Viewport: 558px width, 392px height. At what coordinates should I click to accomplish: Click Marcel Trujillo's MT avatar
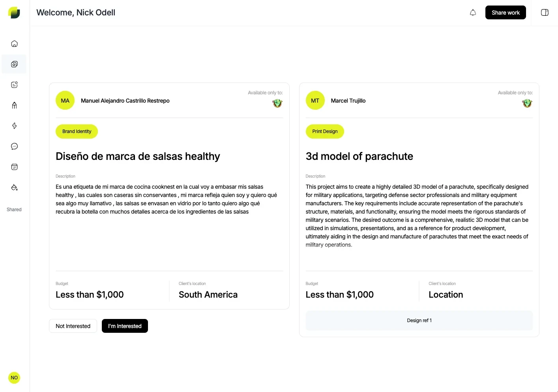(315, 100)
